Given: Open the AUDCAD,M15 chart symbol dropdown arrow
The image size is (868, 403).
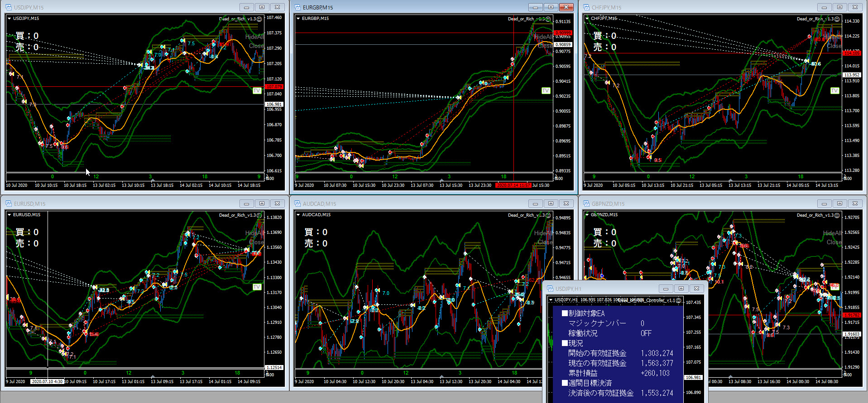Looking at the screenshot, I should click(x=298, y=215).
